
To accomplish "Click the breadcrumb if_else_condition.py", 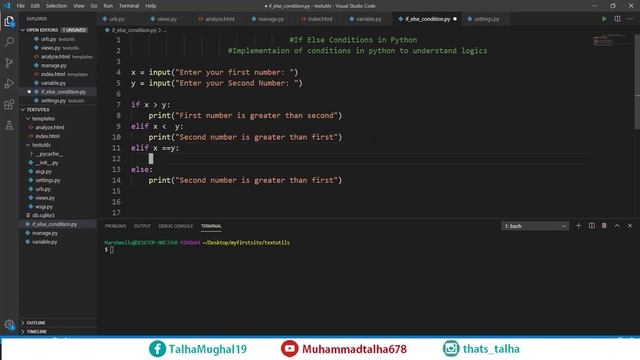I will click(134, 30).
